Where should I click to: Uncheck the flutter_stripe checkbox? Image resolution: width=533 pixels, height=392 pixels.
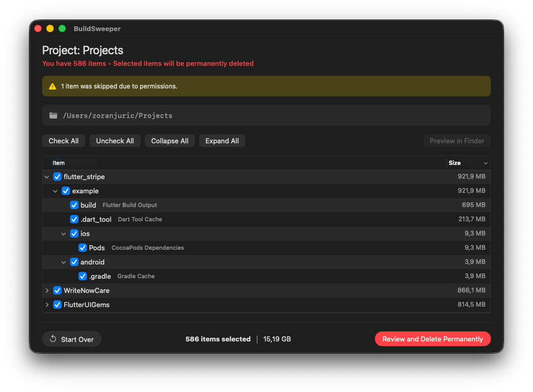pyautogui.click(x=57, y=177)
